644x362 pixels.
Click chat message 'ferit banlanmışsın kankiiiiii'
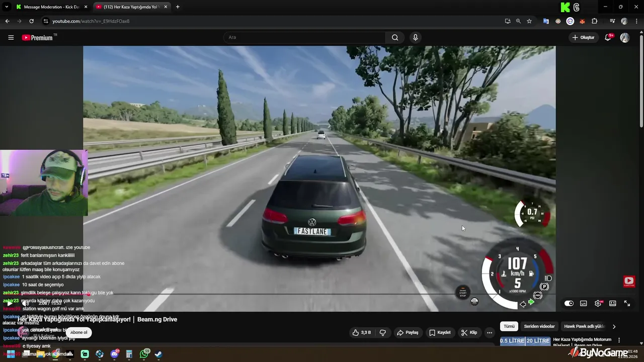coord(47,255)
